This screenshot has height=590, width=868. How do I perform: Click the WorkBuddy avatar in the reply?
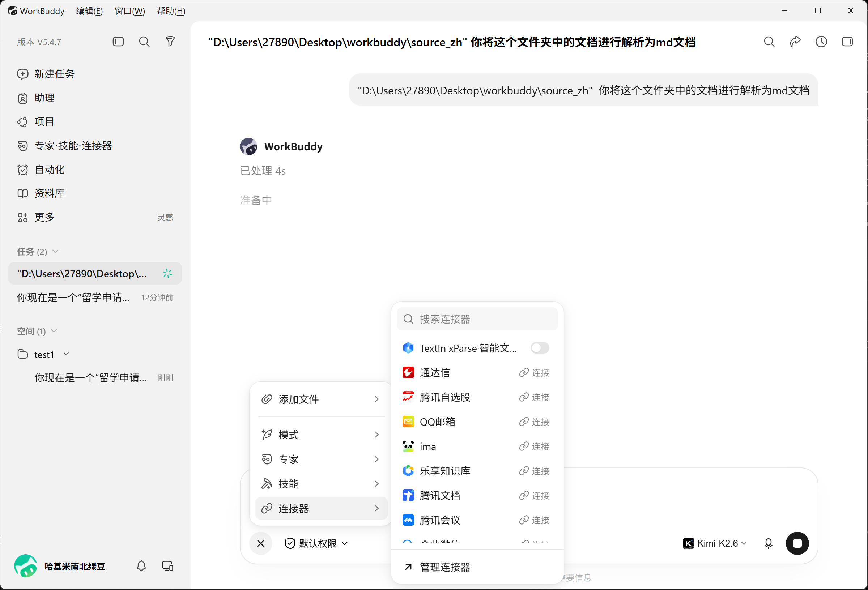[248, 146]
